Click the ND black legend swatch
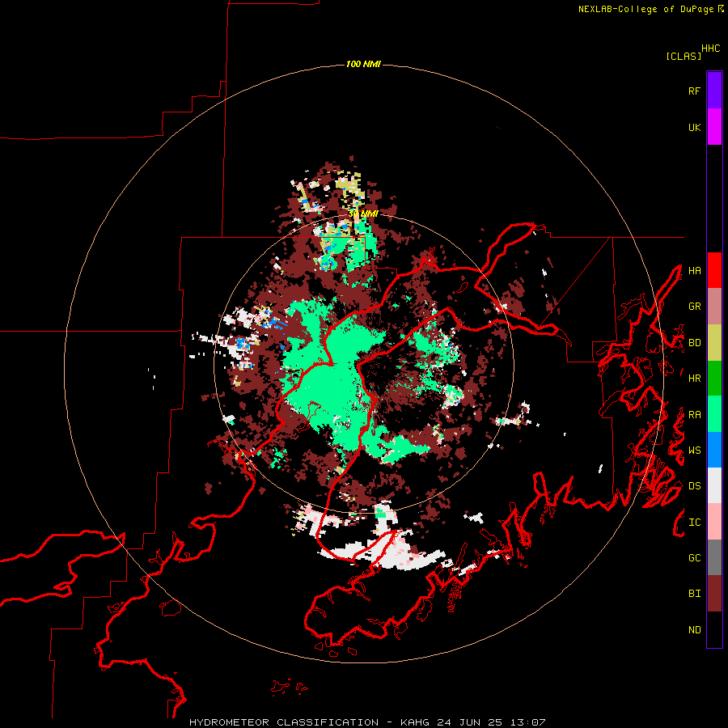Screen dimensions: 728x728 714,629
